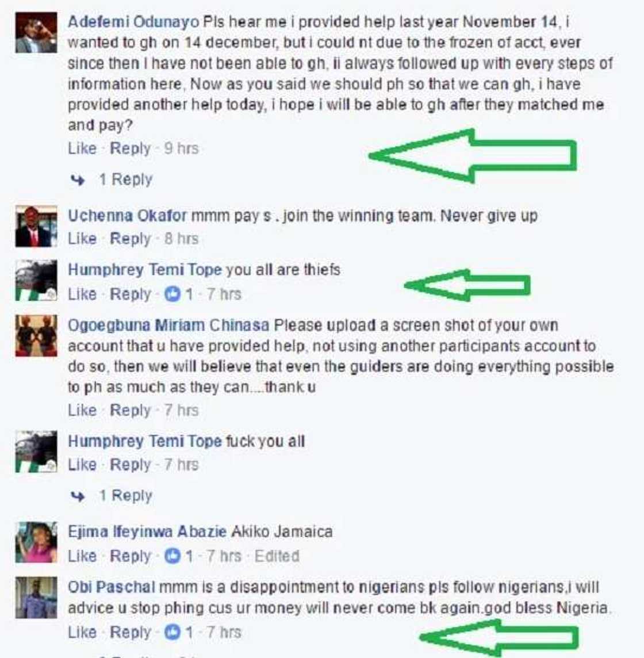Open Uchenna Okafor's profile name link
644x658 pixels.
click(x=127, y=216)
